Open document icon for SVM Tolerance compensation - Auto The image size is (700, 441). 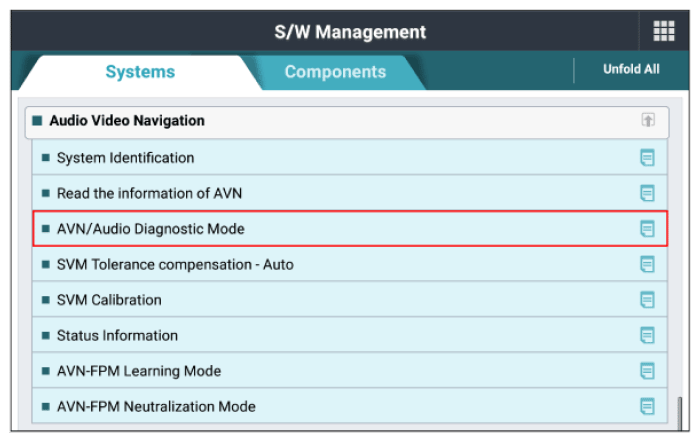(647, 264)
